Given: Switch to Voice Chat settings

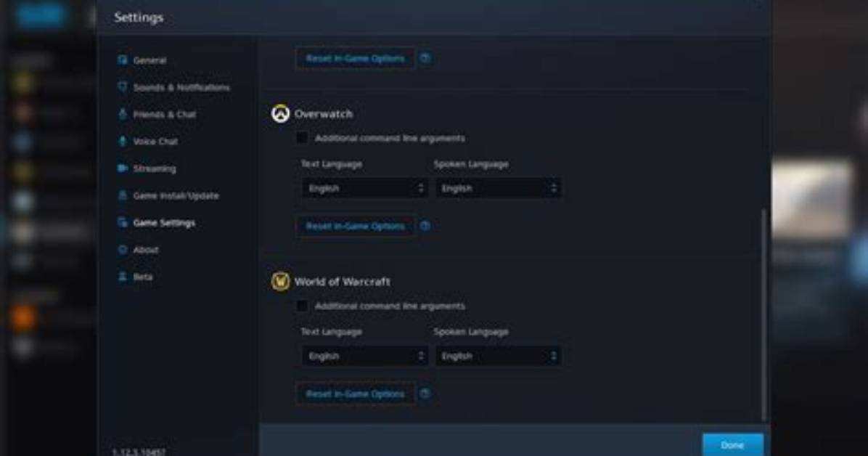Looking at the screenshot, I should [155, 142].
